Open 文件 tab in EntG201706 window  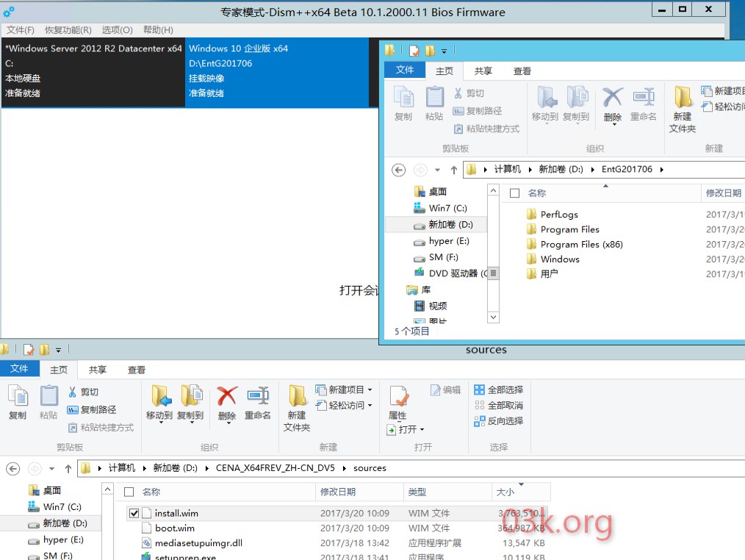(405, 70)
